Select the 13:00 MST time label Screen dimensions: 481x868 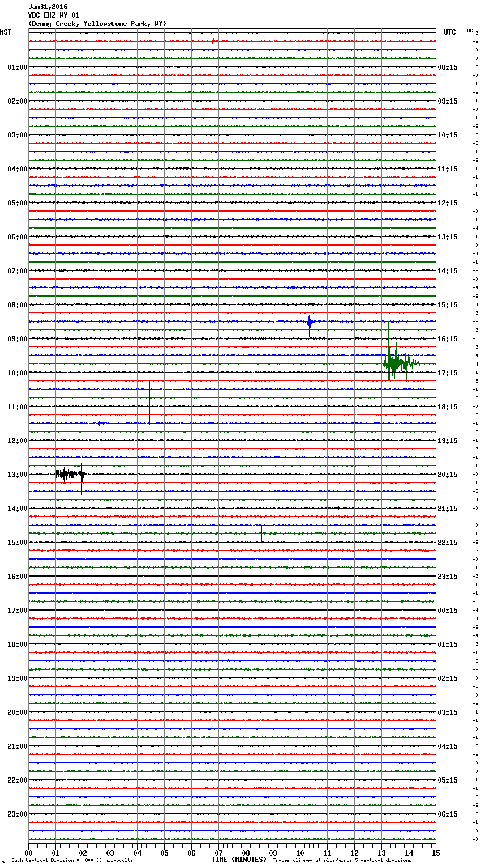(x=18, y=475)
